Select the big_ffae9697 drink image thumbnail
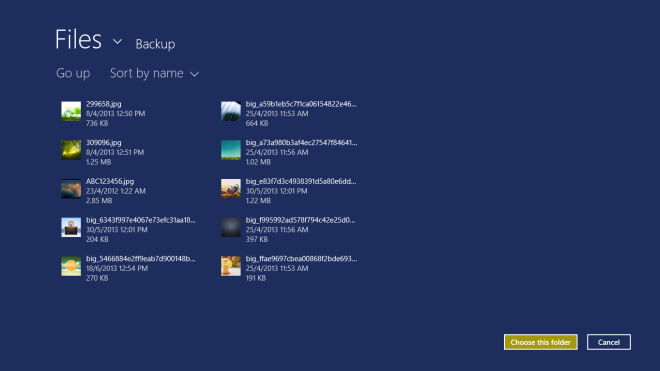This screenshot has height=371, width=660. [x=231, y=266]
